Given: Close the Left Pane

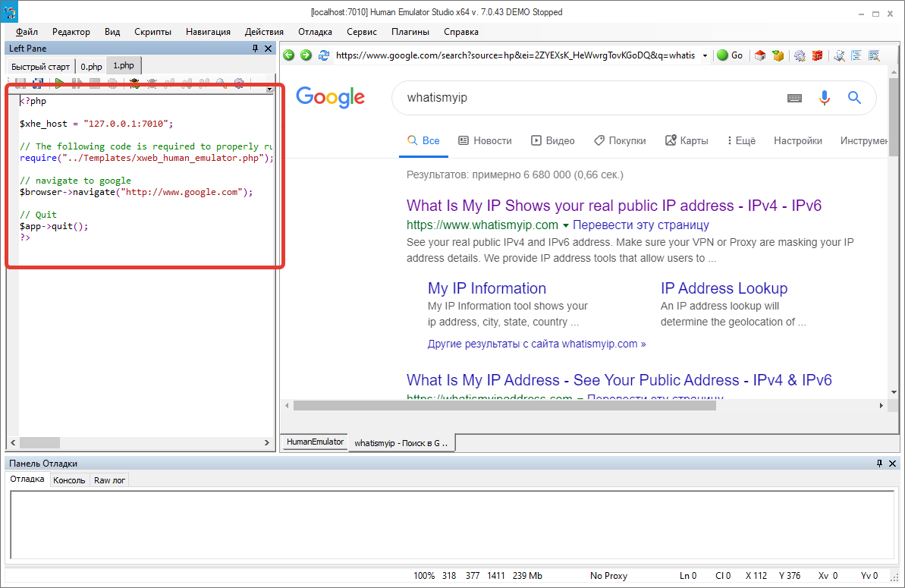Looking at the screenshot, I should [268, 49].
